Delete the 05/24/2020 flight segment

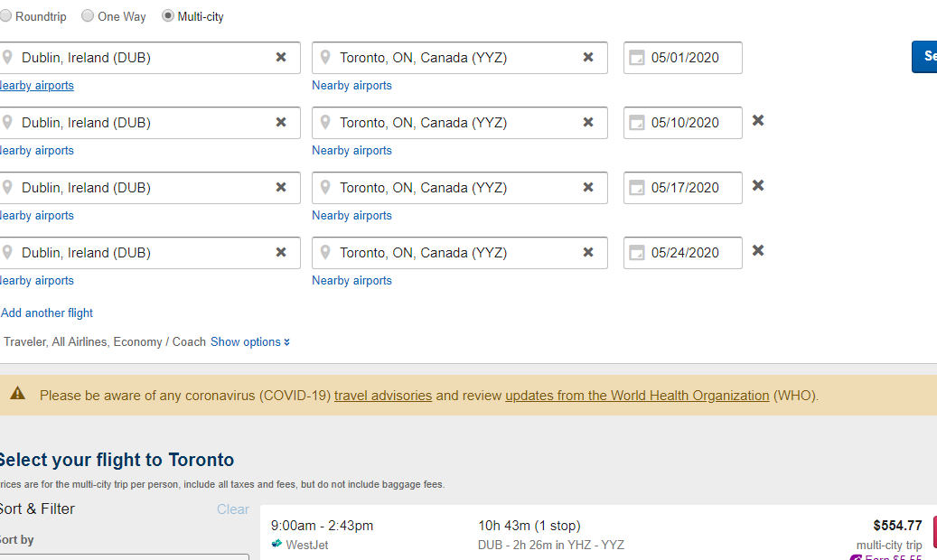tap(758, 251)
